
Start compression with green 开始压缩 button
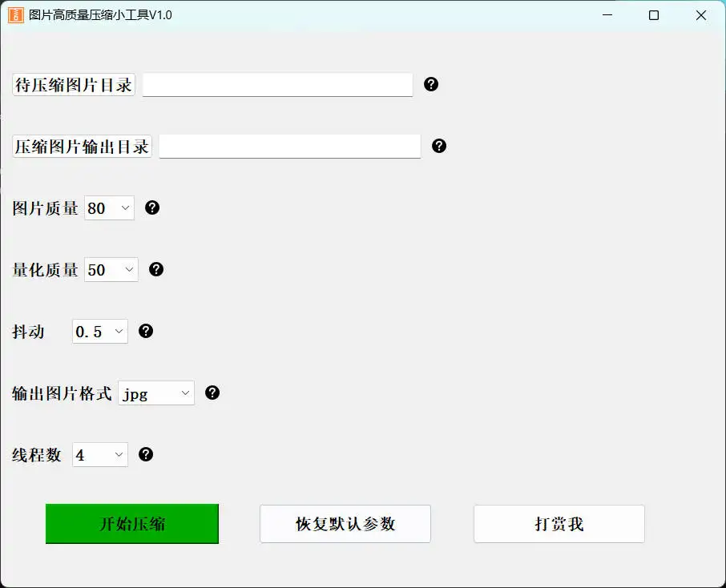[x=132, y=524]
